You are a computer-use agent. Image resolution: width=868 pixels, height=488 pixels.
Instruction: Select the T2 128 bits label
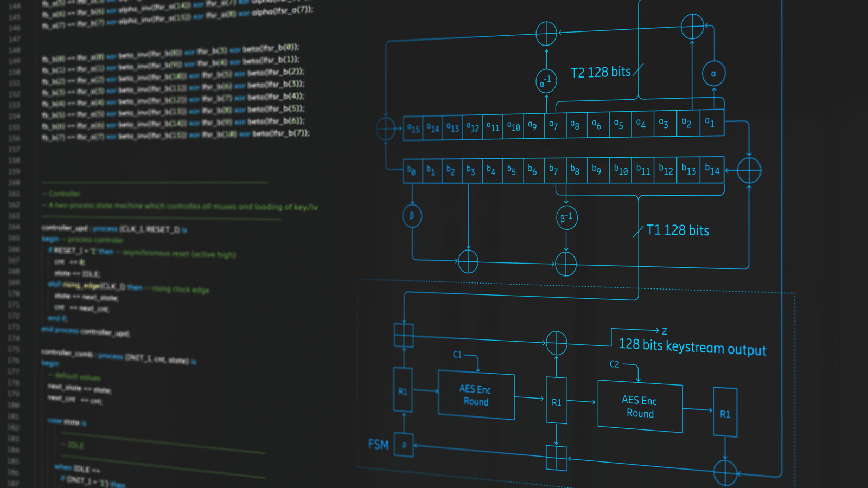(599, 71)
